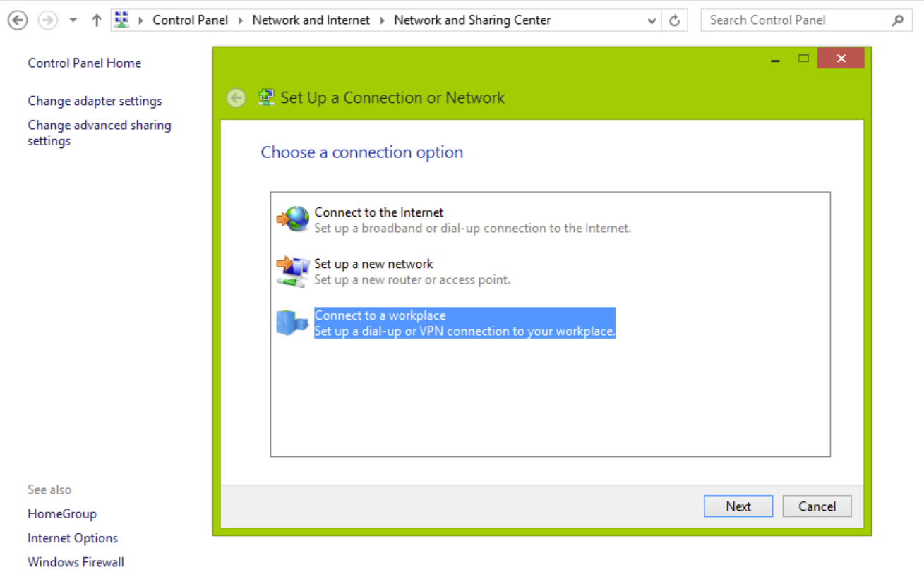Click the Next button
924x584 pixels.
coord(738,506)
